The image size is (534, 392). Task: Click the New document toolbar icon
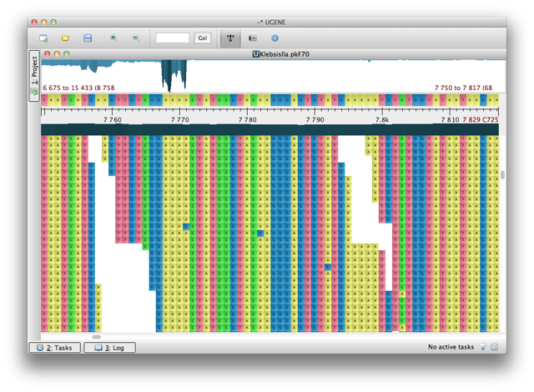coord(43,38)
